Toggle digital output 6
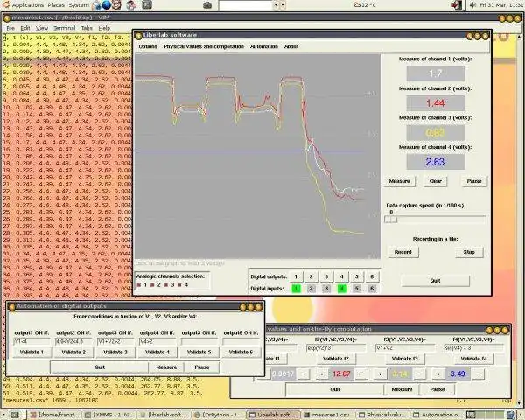The height and width of the screenshot is (420, 525). click(x=372, y=276)
